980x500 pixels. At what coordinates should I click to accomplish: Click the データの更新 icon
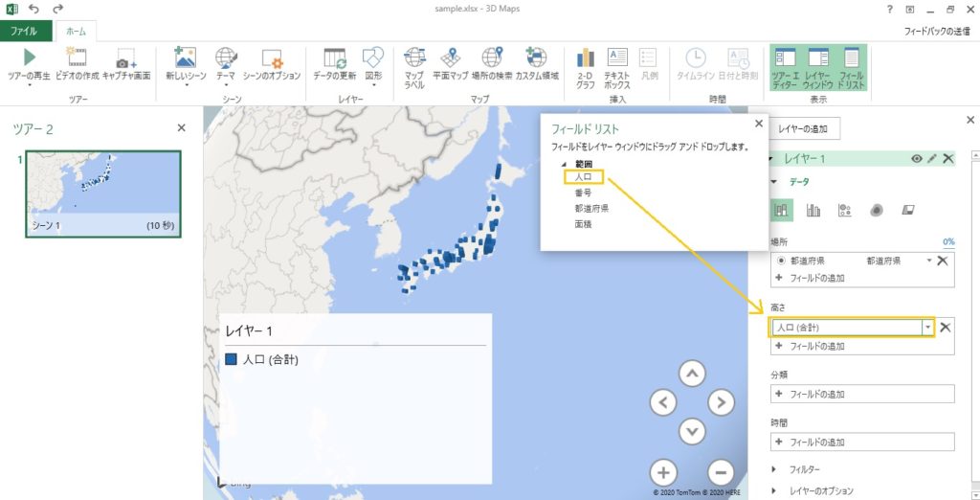coord(335,59)
